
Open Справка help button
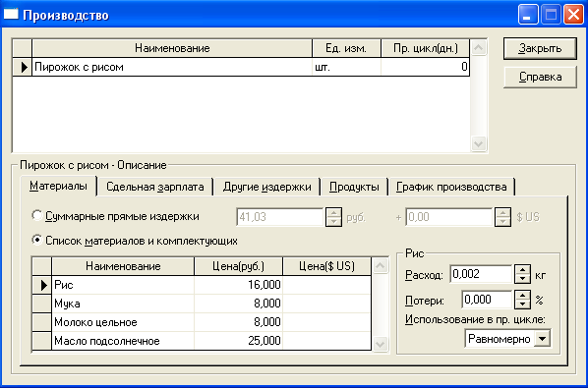(x=540, y=78)
